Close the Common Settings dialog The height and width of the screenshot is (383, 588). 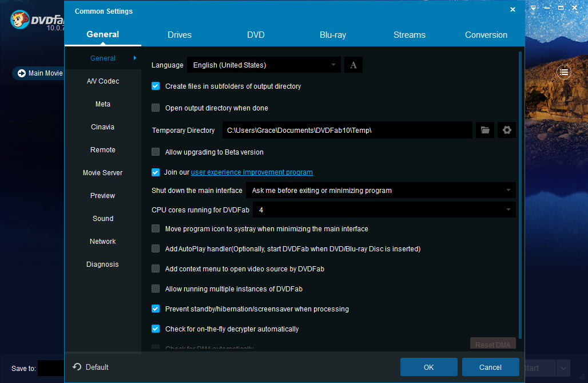[x=512, y=9]
